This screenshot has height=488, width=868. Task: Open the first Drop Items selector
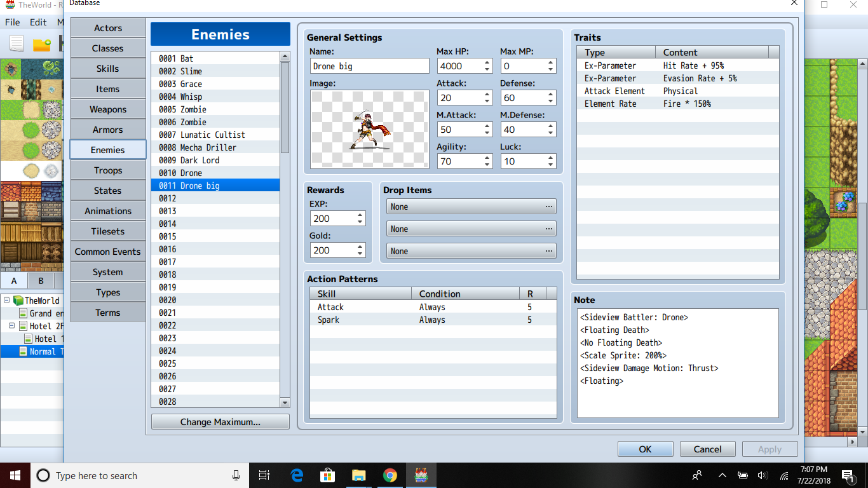(471, 207)
